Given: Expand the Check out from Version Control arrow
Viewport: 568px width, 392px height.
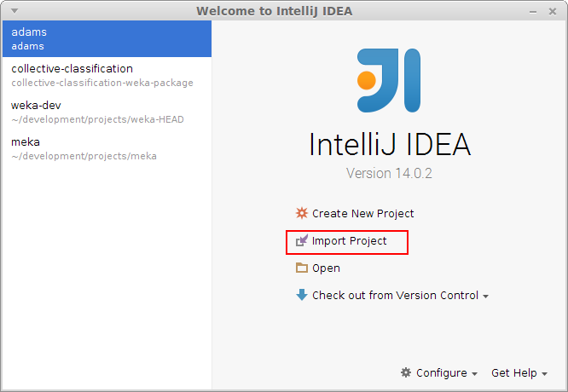Looking at the screenshot, I should (486, 297).
